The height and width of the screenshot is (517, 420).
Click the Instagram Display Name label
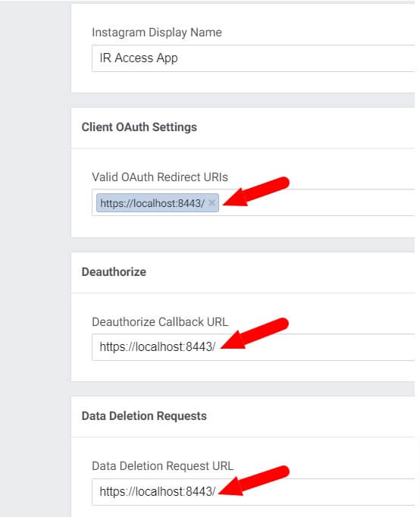[157, 33]
